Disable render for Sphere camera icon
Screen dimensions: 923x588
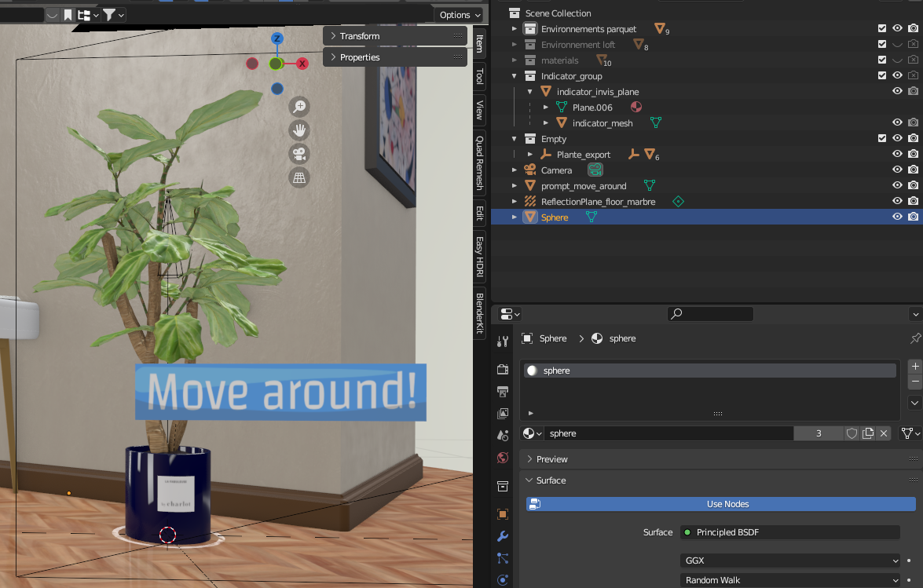coord(913,217)
